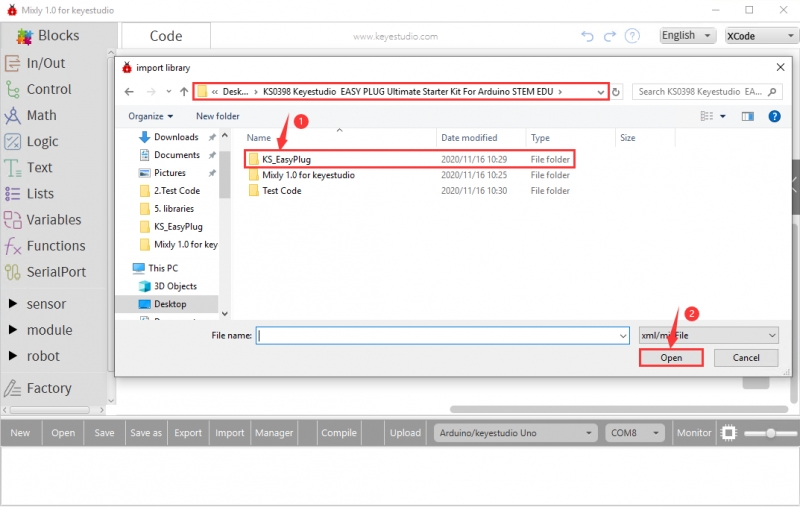
Task: Click the Cancel button
Action: [x=746, y=358]
